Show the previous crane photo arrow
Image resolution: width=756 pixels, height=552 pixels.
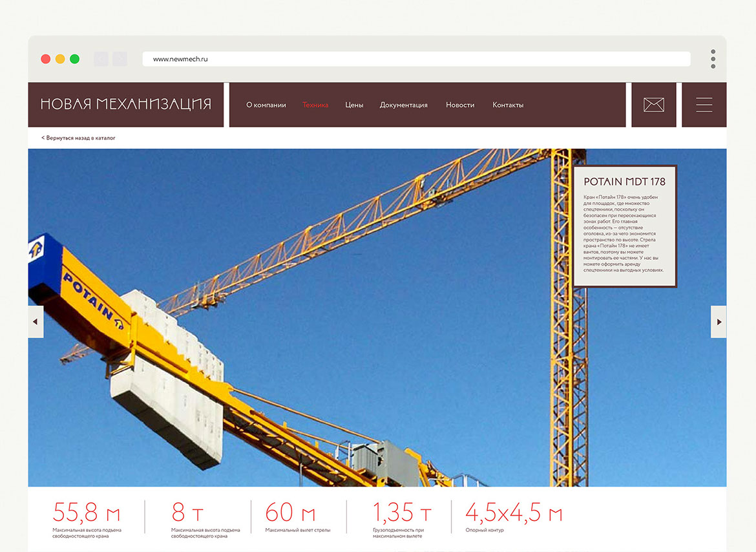[36, 321]
